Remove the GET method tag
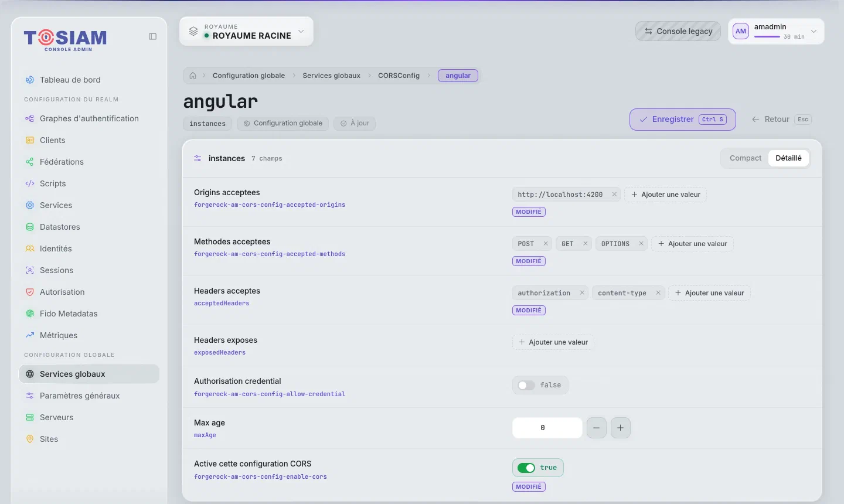The width and height of the screenshot is (844, 504). coord(586,244)
